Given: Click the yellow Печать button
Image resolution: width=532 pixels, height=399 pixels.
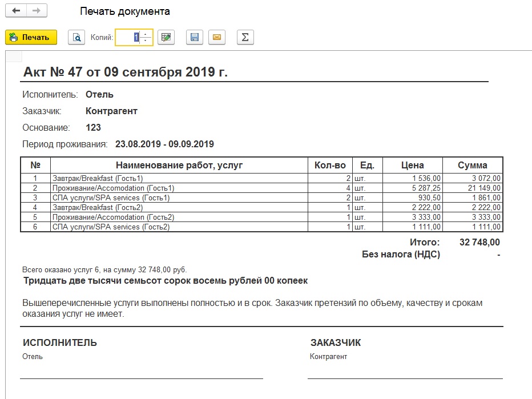Looking at the screenshot, I should (x=31, y=37).
